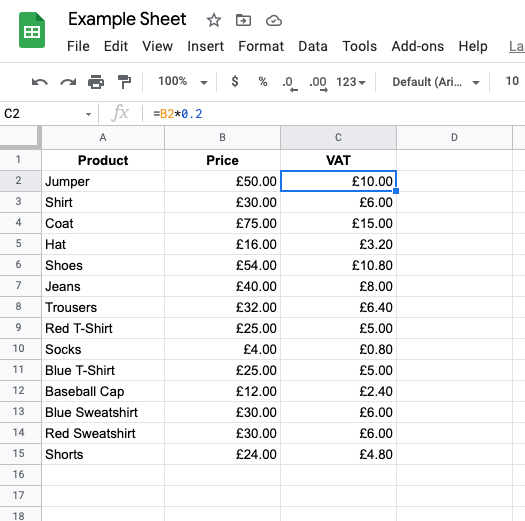Image resolution: width=525 pixels, height=521 pixels.
Task: Open the Default (Ari... font dropdown
Action: click(x=436, y=82)
